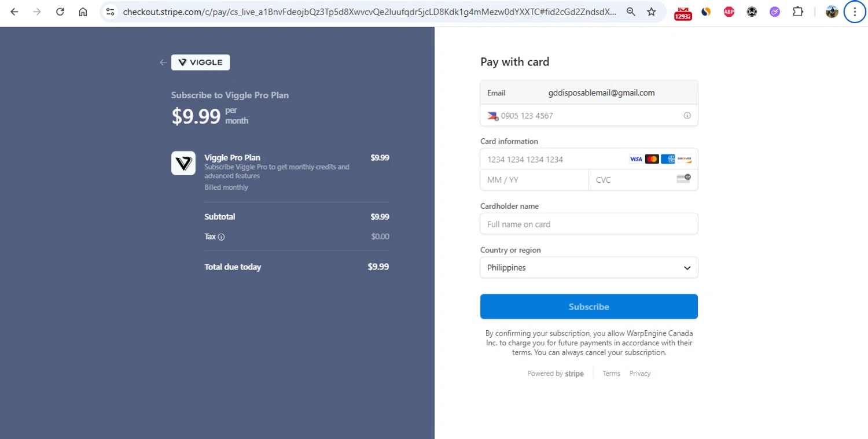Open the zoom magnifier in address bar
868x439 pixels.
pos(631,12)
